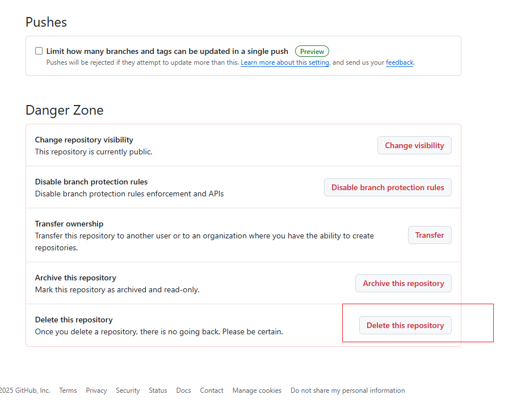517x420 pixels.
Task: Enable the limit branches and tags push checkbox
Action: coord(39,51)
